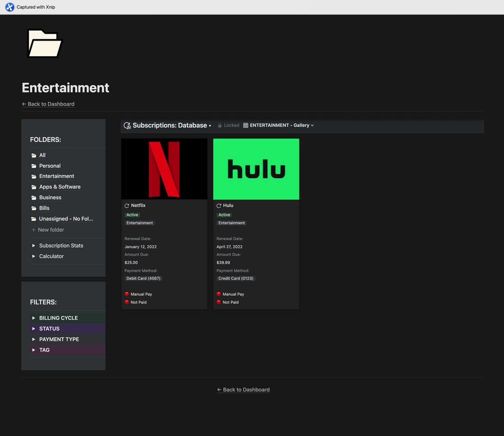Click the red dot beside Hulu Not Paid

coord(219,302)
